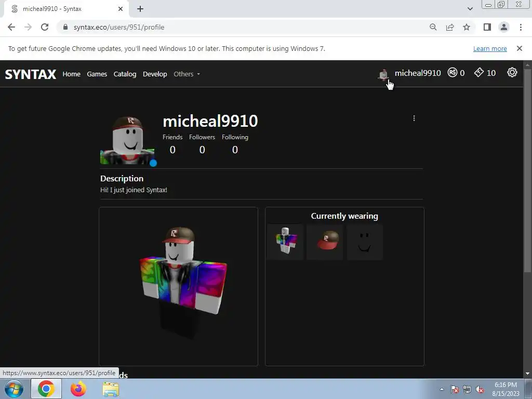Click the Currently wearing heading

pyautogui.click(x=344, y=216)
